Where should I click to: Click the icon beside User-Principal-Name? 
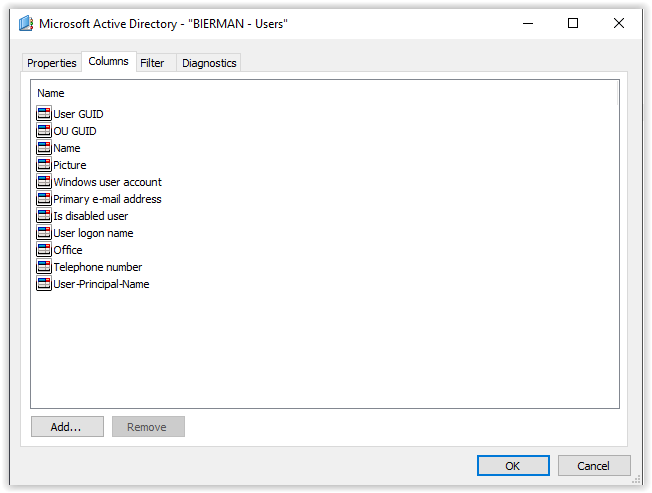pos(44,284)
